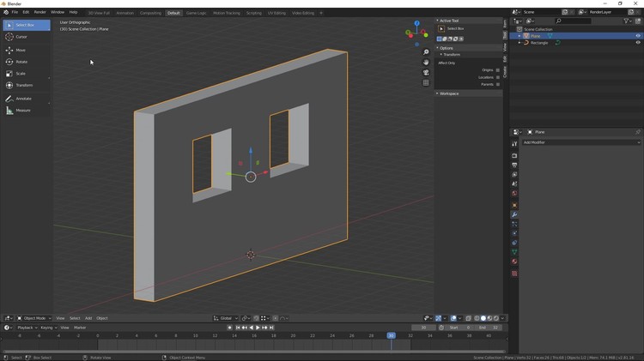This screenshot has width=644, height=361.
Task: Open the Render menu
Action: click(39, 12)
